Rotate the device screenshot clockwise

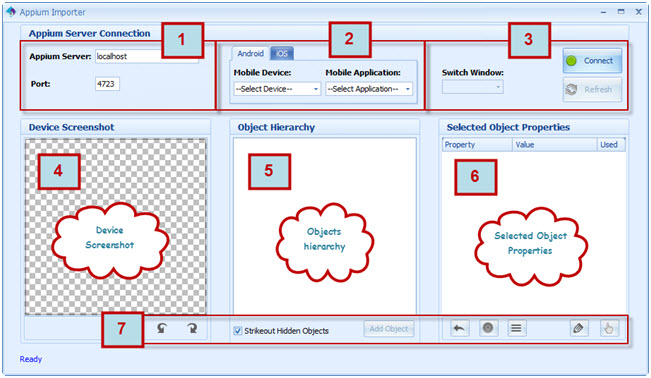click(x=192, y=328)
